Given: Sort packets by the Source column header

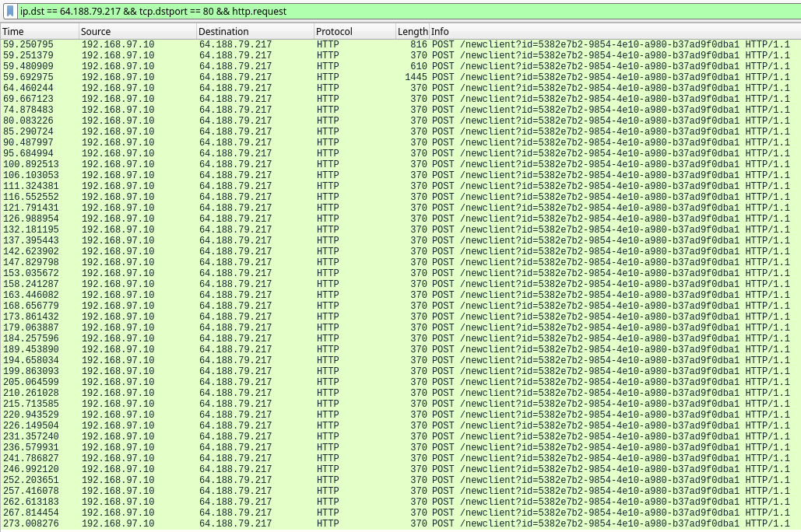Looking at the screenshot, I should (137, 31).
